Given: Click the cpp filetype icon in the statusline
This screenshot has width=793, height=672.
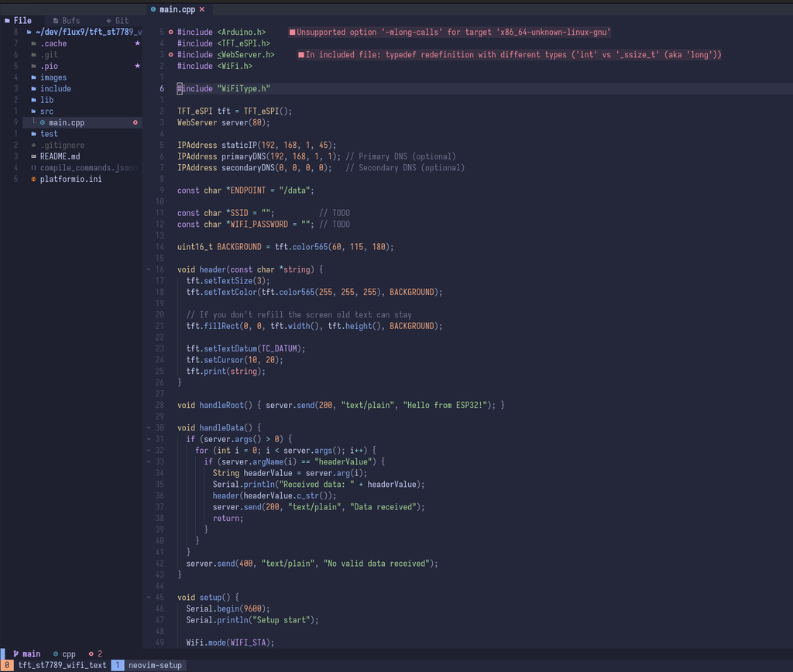Looking at the screenshot, I should pyautogui.click(x=56, y=653).
